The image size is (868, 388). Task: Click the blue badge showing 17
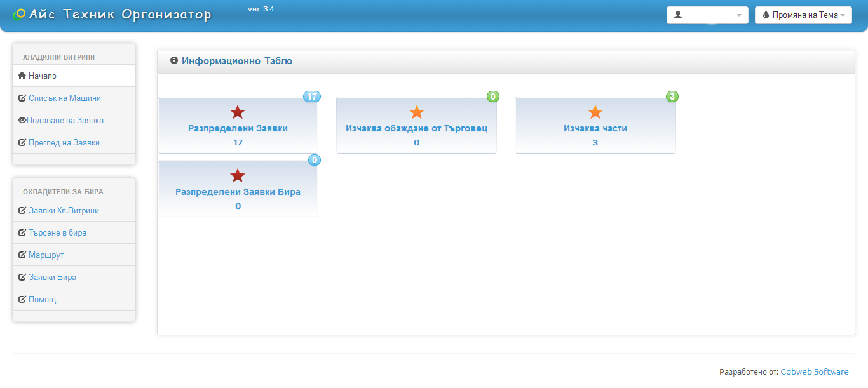tap(312, 97)
